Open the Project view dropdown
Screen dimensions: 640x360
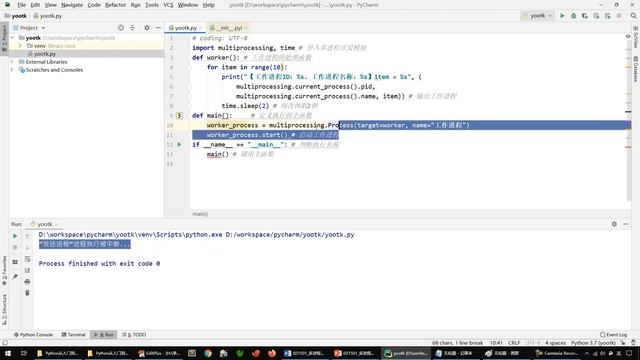tap(29, 28)
